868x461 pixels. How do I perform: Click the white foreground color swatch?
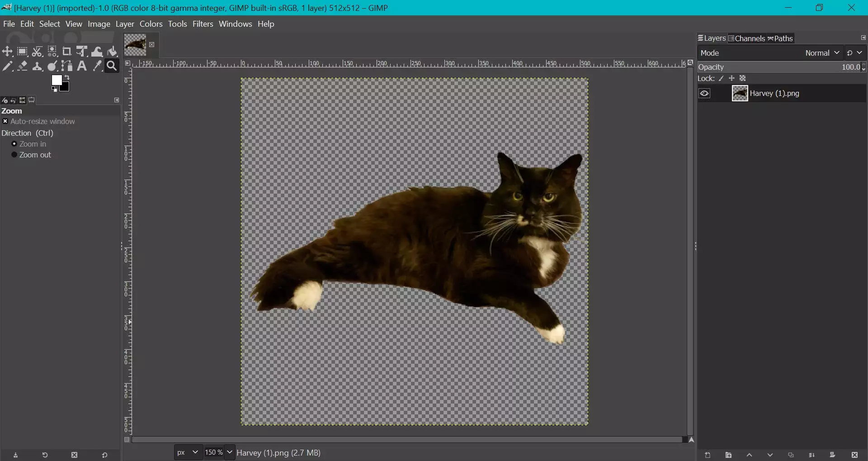click(57, 80)
